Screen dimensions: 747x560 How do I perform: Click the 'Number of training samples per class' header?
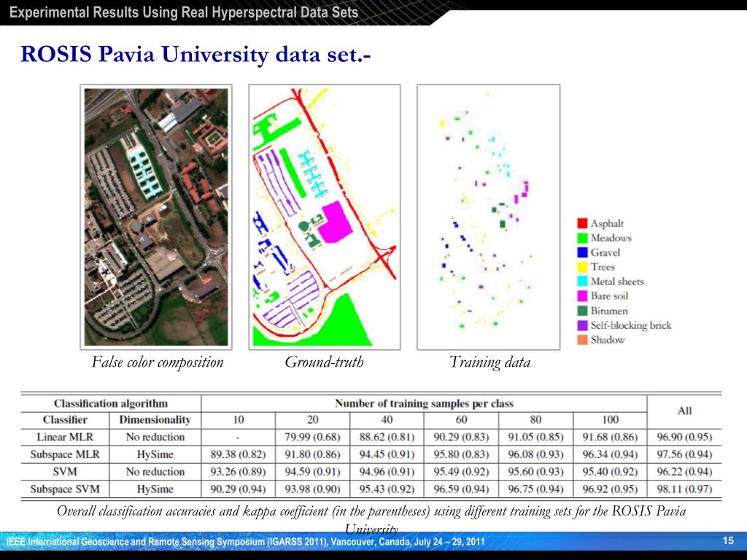pyautogui.click(x=424, y=403)
